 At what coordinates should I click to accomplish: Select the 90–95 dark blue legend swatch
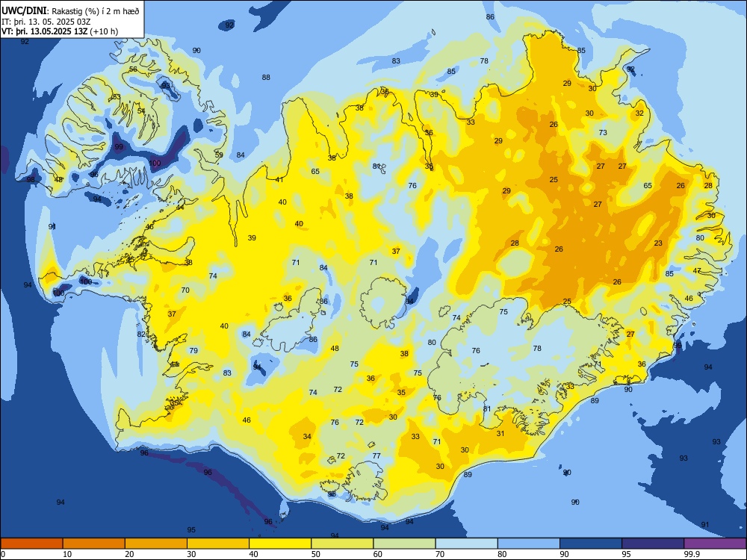(x=591, y=544)
